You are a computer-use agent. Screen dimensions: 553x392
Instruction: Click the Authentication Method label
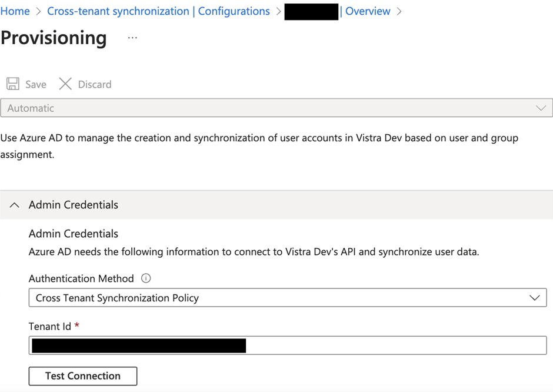coord(81,278)
